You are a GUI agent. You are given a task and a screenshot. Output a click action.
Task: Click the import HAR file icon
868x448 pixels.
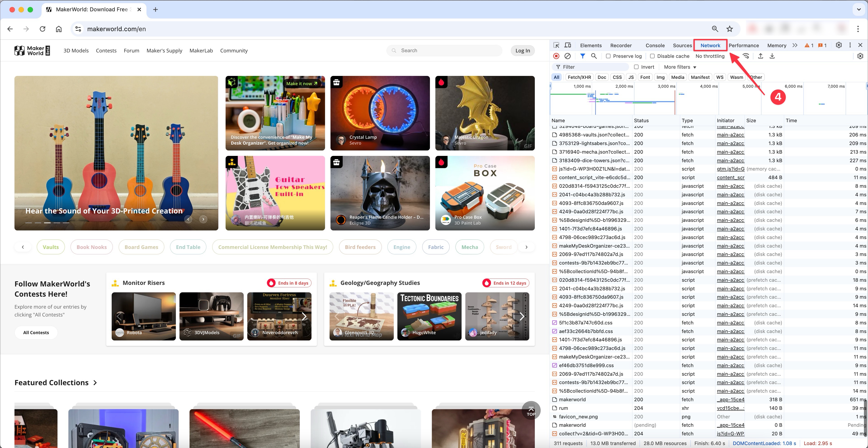click(x=761, y=56)
